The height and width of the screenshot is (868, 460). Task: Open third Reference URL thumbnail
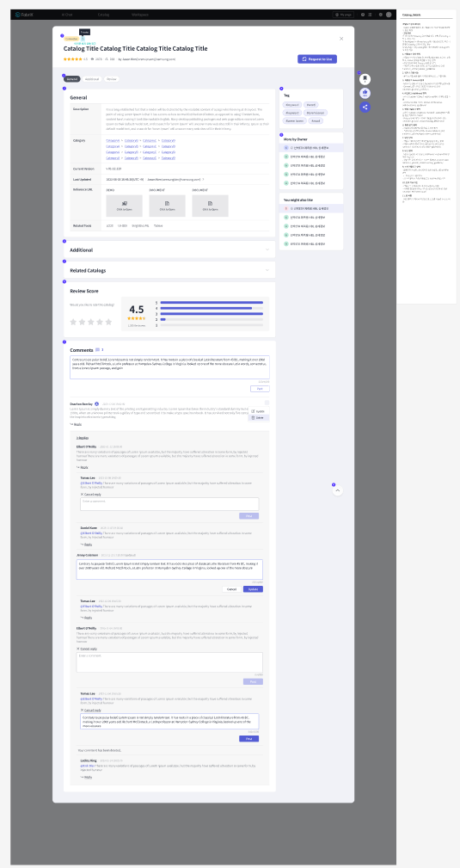[211, 206]
